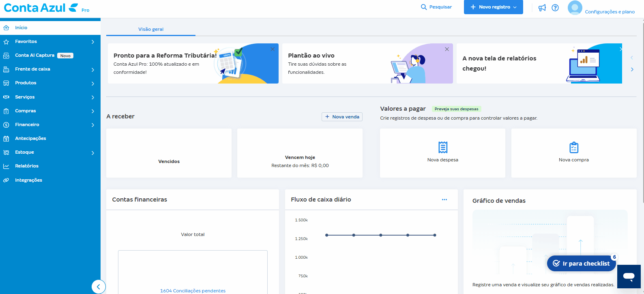Click the Integrações link icon

6,180
